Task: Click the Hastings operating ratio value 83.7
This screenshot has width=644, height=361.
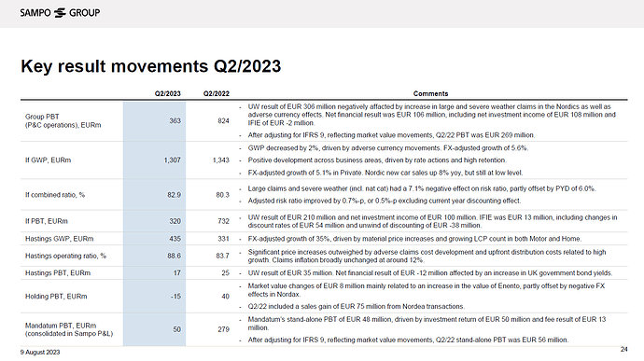Action: [x=223, y=256]
